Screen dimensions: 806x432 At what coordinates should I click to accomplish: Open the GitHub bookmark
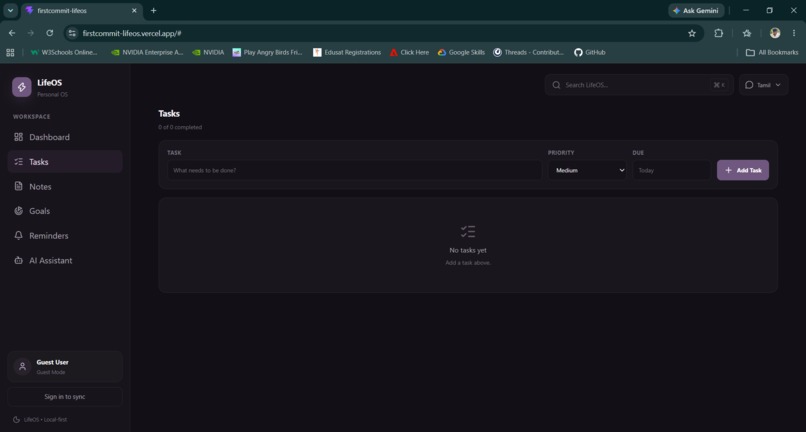(590, 52)
